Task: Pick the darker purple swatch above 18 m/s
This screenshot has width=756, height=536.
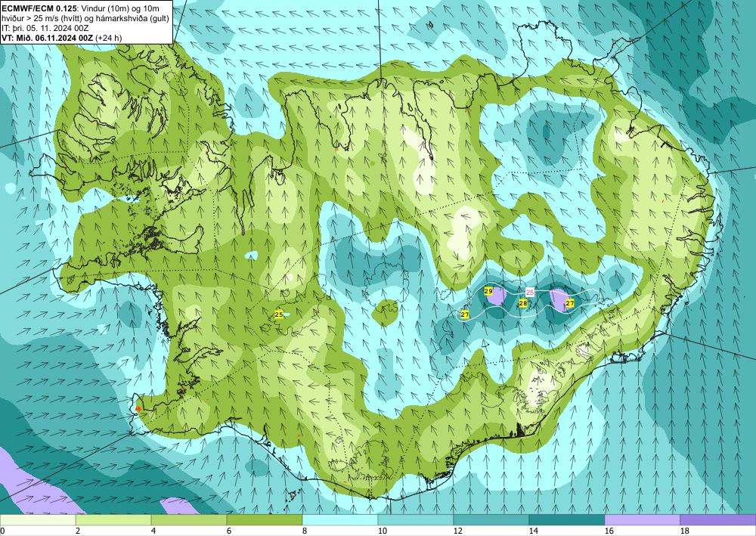Action: (718, 519)
